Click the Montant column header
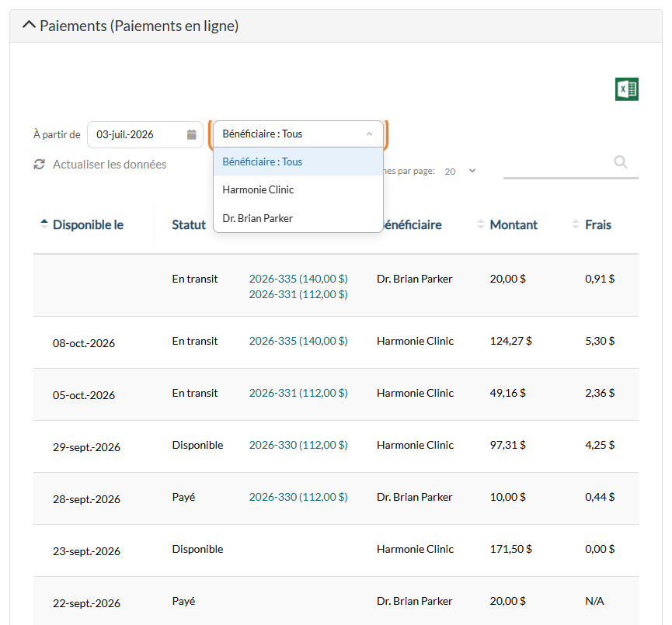 (x=514, y=225)
